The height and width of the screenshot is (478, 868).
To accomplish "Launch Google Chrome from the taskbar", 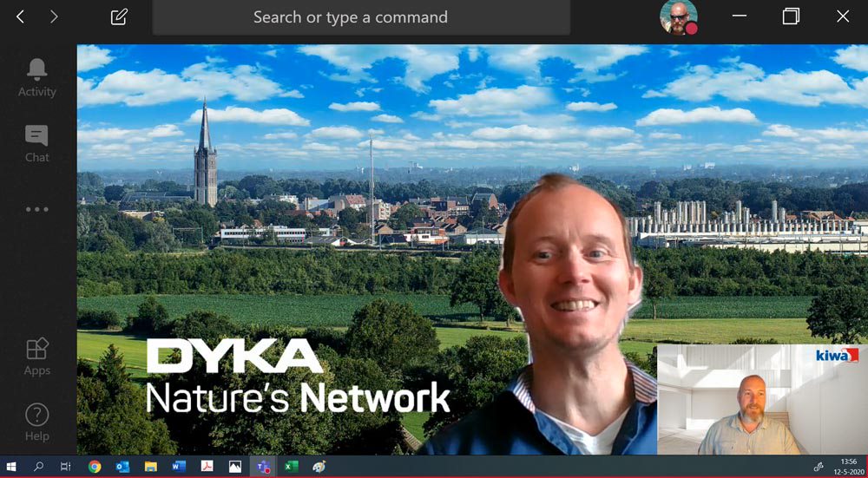I will tap(95, 467).
